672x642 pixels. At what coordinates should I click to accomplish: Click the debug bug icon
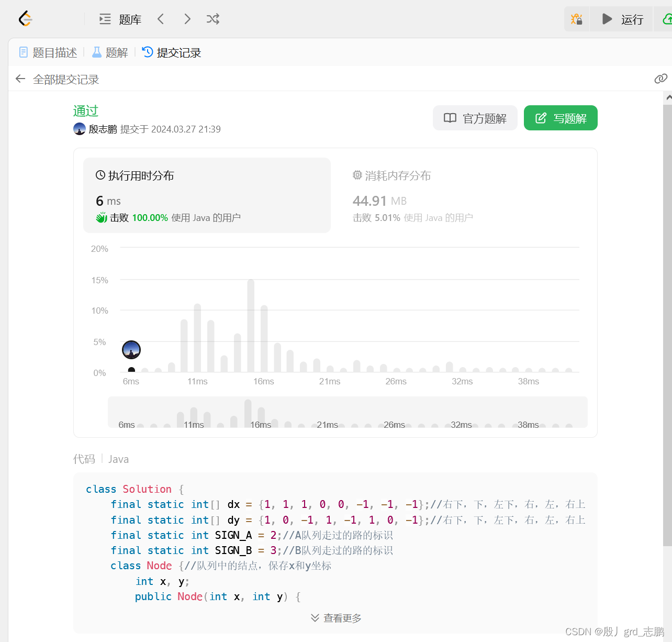point(577,19)
